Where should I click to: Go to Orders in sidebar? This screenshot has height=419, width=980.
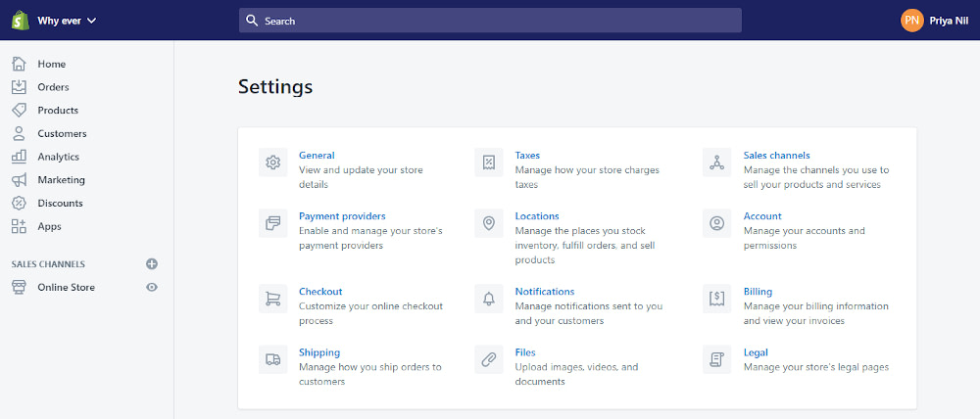coord(53,87)
